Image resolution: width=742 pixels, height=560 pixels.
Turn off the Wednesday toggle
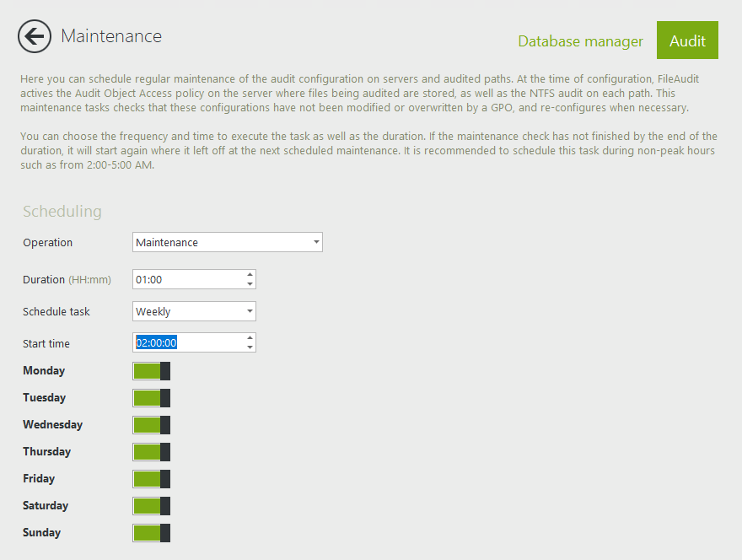click(152, 425)
